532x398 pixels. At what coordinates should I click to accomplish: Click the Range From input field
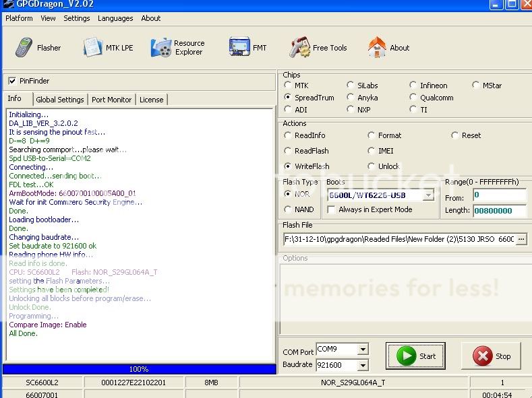coord(500,195)
